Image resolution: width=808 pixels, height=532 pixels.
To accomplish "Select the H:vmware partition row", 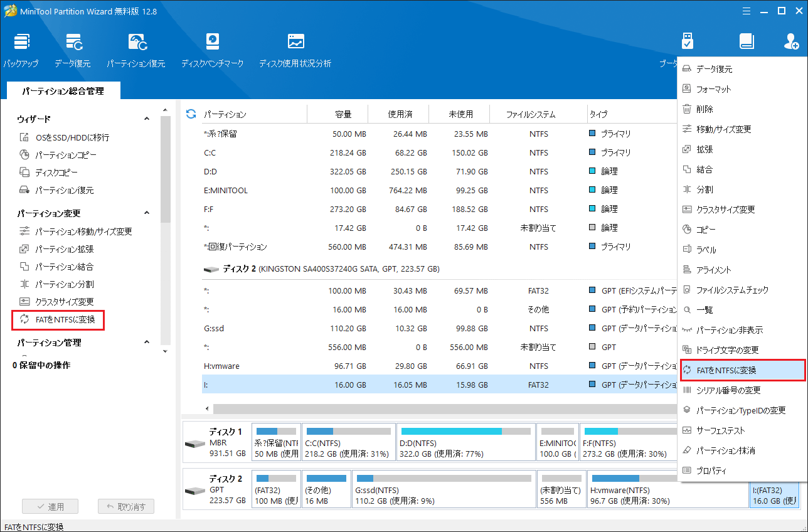I will [x=439, y=366].
